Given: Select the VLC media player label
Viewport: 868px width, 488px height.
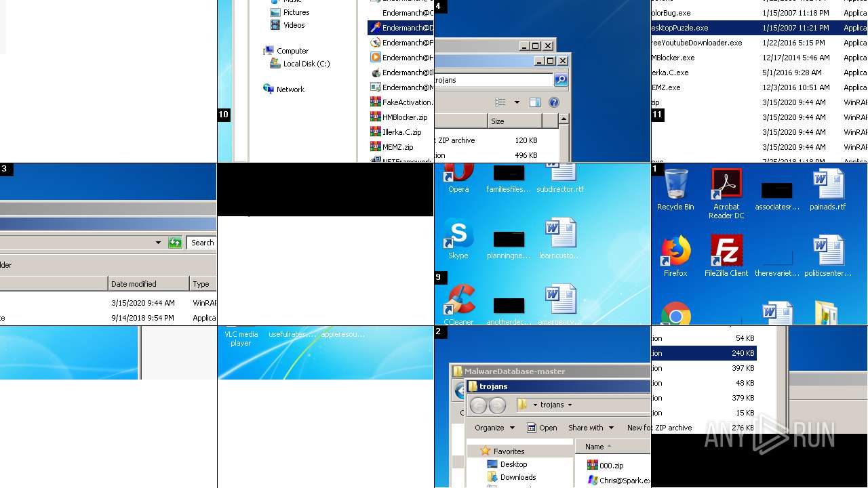Looking at the screenshot, I should tap(241, 339).
